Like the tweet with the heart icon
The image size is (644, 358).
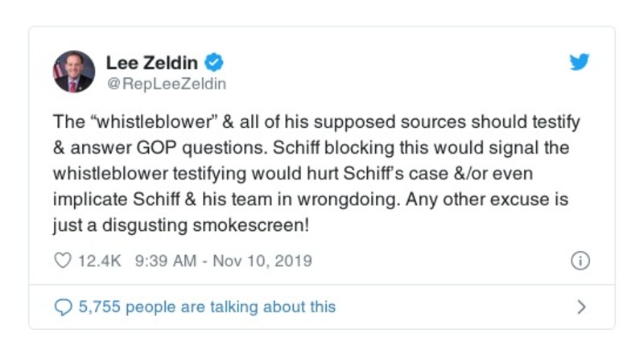coord(62,261)
